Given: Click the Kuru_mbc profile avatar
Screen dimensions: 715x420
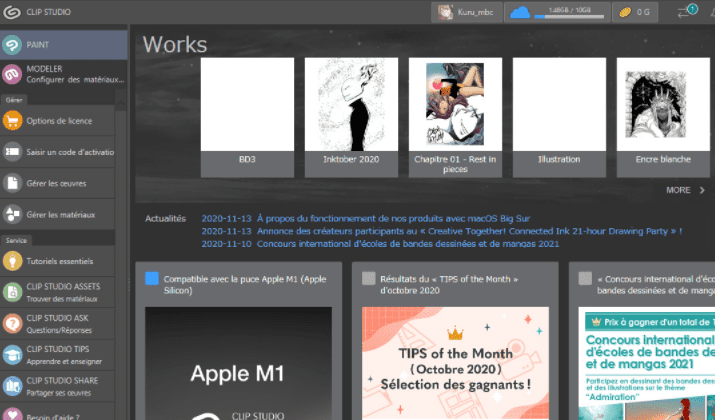Looking at the screenshot, I should click(x=445, y=12).
